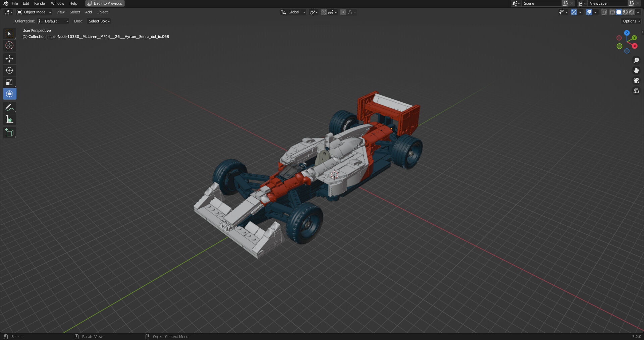
Task: Open the Drag Select Box dropdown
Action: [x=99, y=21]
